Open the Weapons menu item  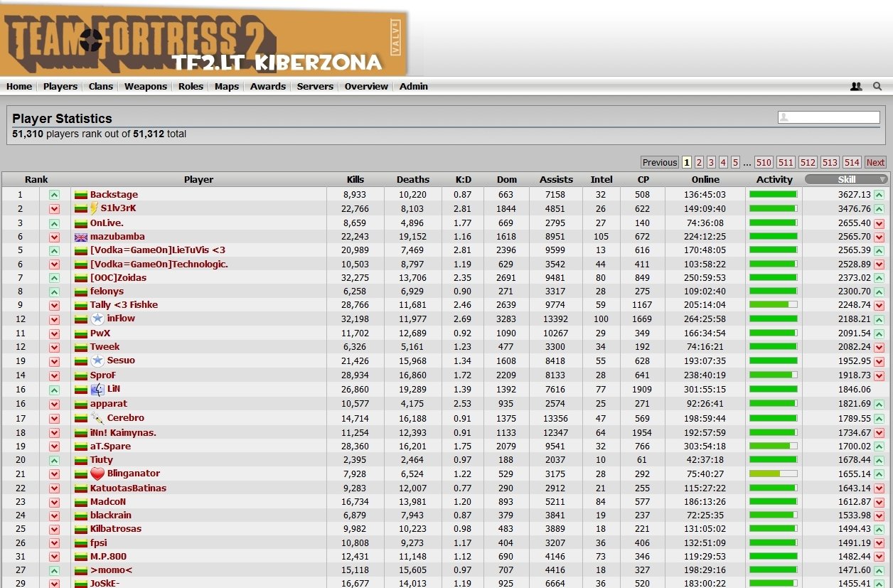(146, 87)
